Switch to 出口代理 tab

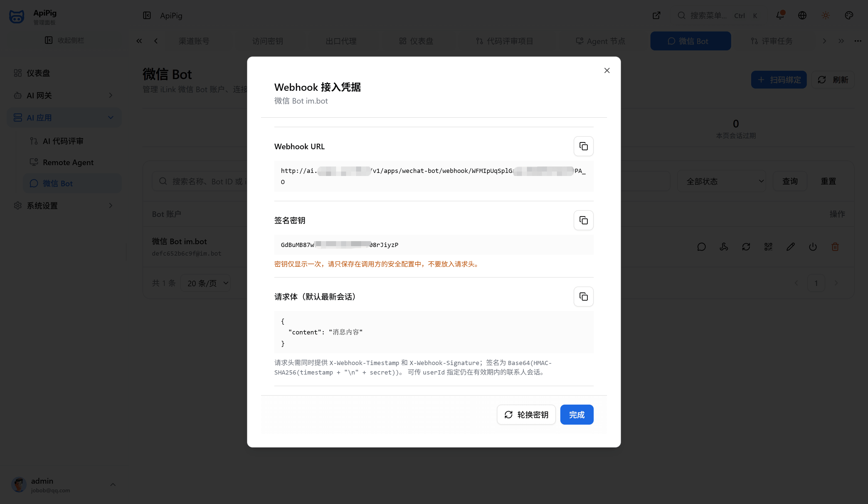coord(341,41)
